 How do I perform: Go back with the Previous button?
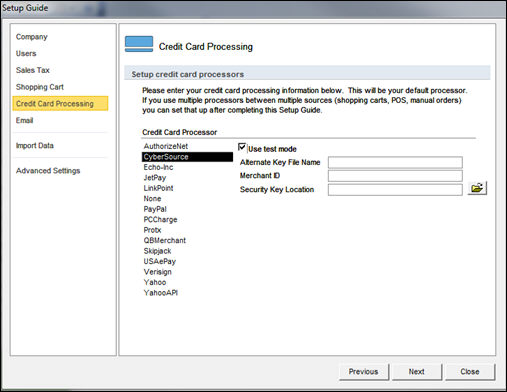(x=364, y=372)
